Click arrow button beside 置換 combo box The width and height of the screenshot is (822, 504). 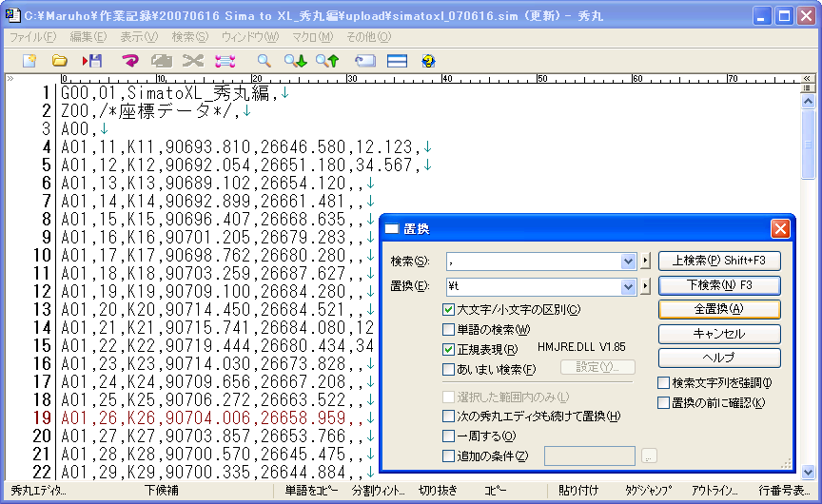tap(645, 286)
